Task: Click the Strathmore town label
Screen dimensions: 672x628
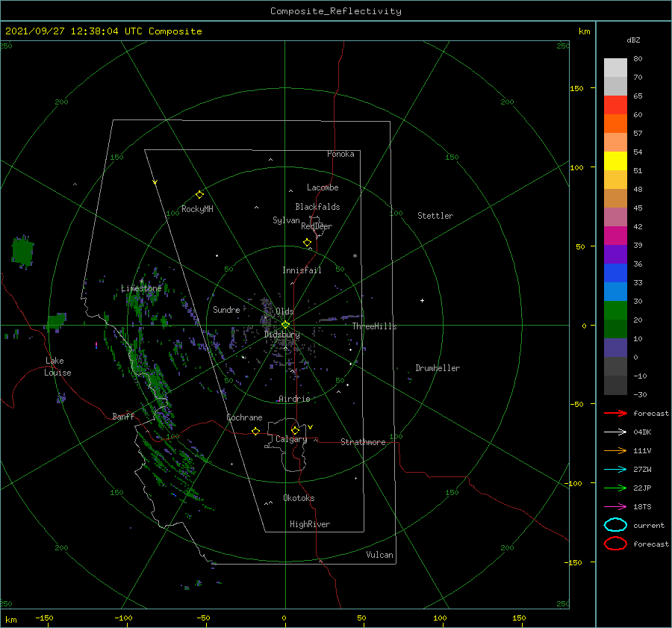Action: (363, 442)
